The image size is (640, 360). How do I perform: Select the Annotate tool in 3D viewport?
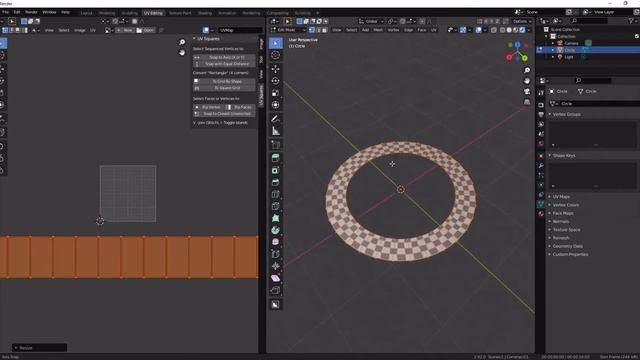(x=276, y=119)
